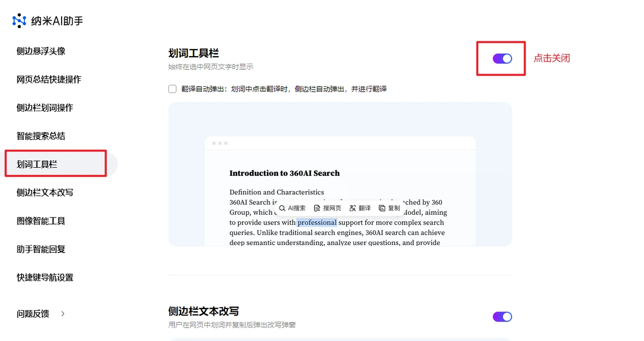Click the 纳米AI助手 logo icon
The image size is (644, 341).
19,21
